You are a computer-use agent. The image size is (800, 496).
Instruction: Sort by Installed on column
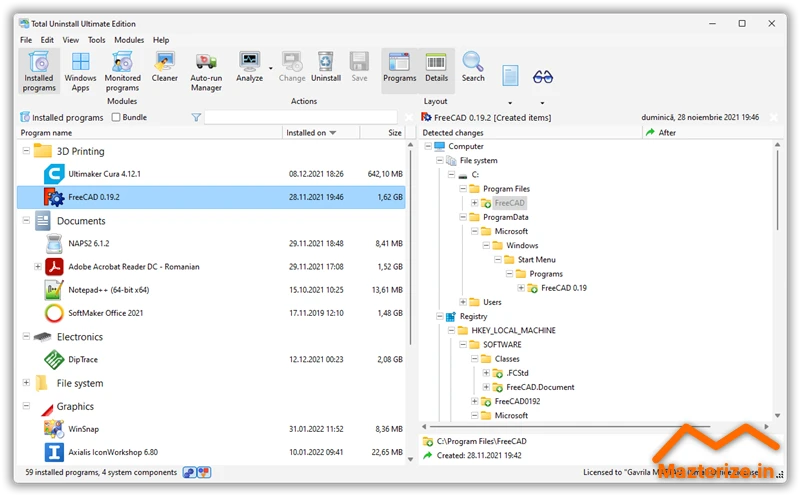click(321, 133)
